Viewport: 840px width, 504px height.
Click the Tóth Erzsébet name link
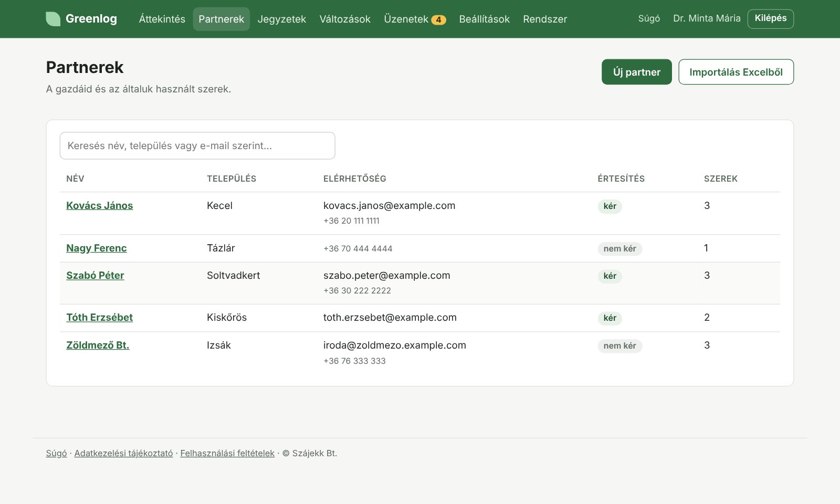[x=99, y=317]
